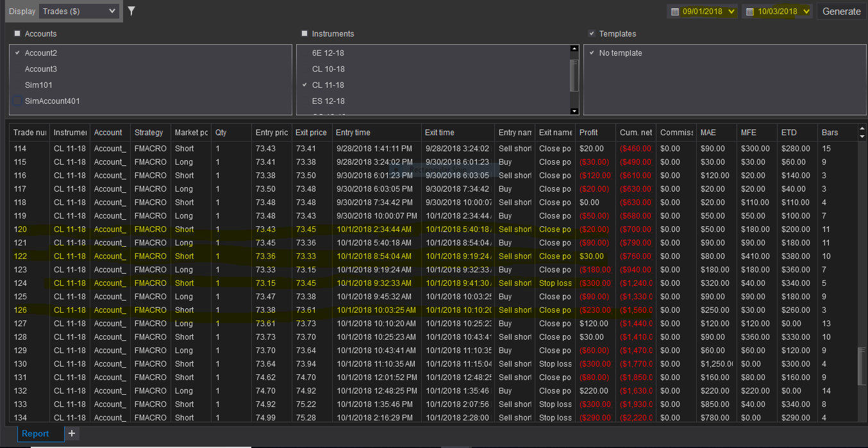The height and width of the screenshot is (448, 868).
Task: Click the instruments list scroll-up arrow
Action: tap(574, 49)
